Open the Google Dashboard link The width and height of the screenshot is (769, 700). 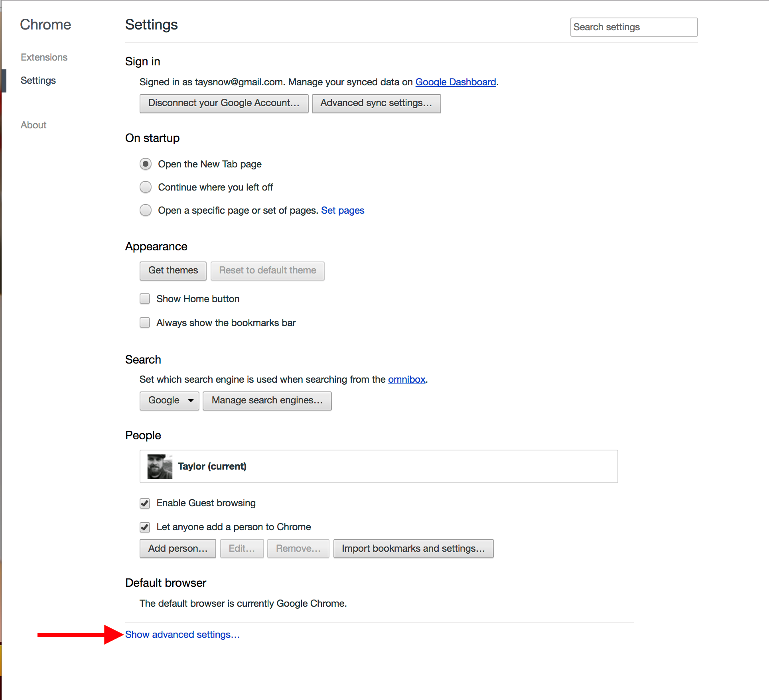pos(455,82)
